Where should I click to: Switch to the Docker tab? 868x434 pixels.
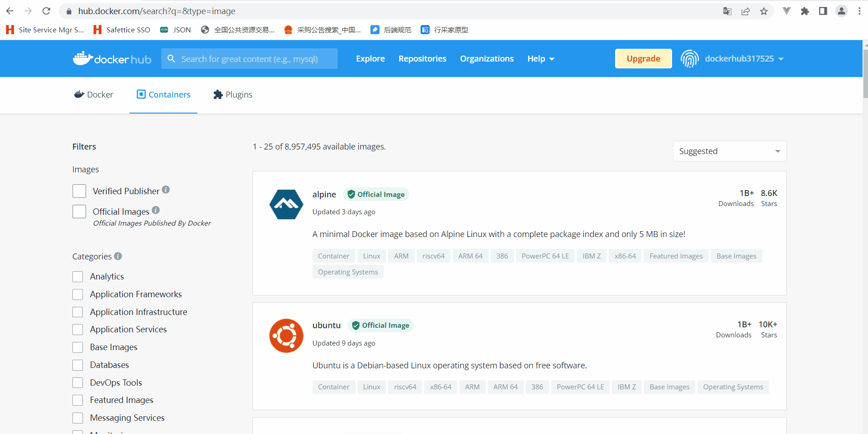[93, 95]
